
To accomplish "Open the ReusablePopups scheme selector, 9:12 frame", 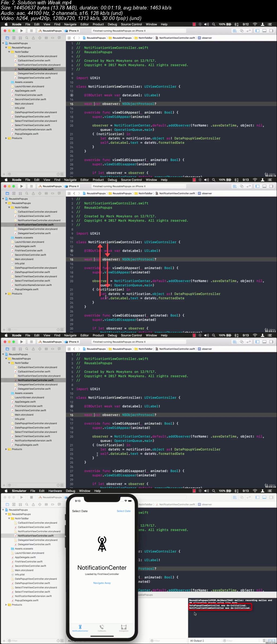I will click(50, 31).
